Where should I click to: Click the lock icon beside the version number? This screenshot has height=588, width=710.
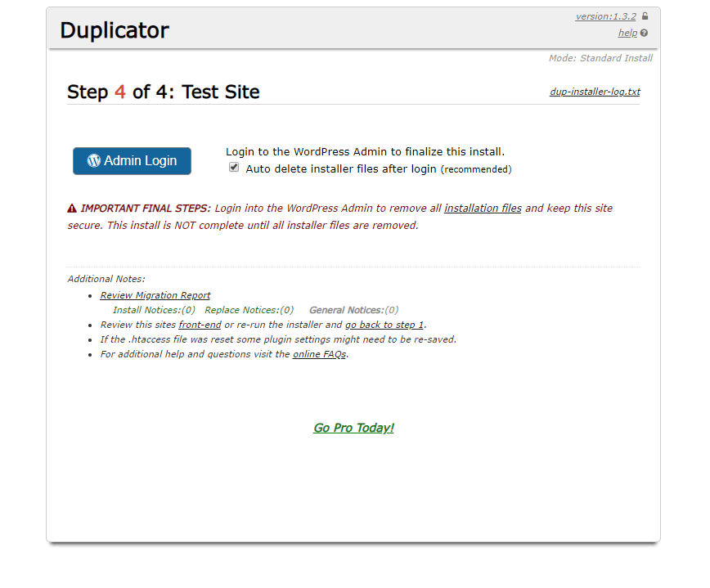pyautogui.click(x=645, y=16)
